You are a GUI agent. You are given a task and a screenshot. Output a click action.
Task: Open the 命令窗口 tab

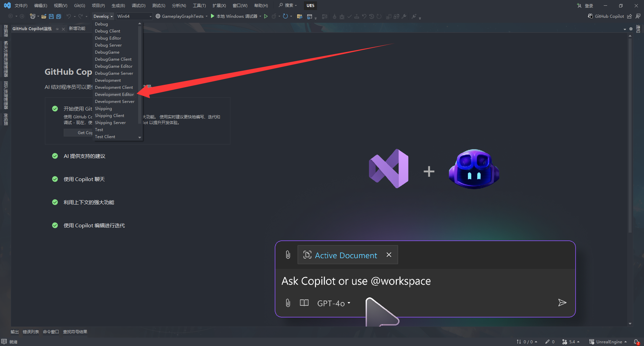(51, 332)
